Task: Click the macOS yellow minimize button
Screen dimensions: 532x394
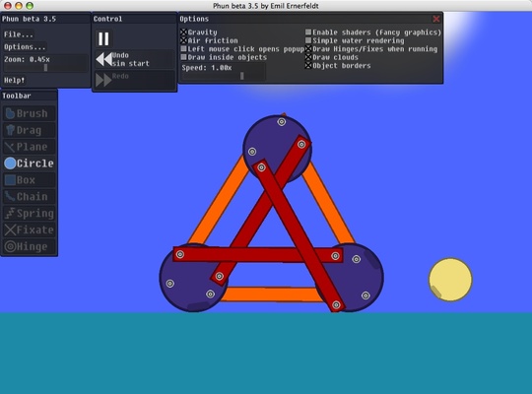Action: coord(19,6)
